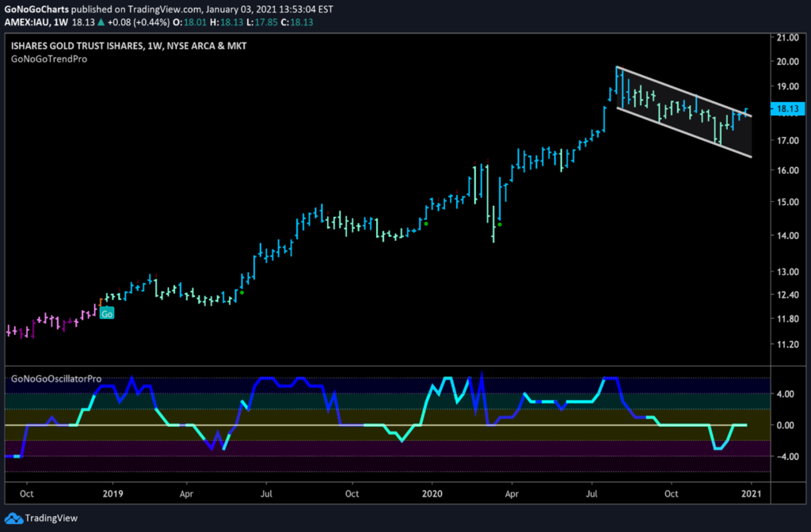Click the oscillator 4.00 axis label

pyautogui.click(x=786, y=394)
